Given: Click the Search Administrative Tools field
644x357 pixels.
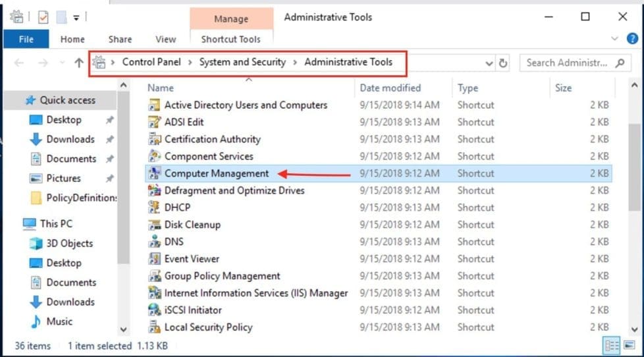Looking at the screenshot, I should [566, 63].
